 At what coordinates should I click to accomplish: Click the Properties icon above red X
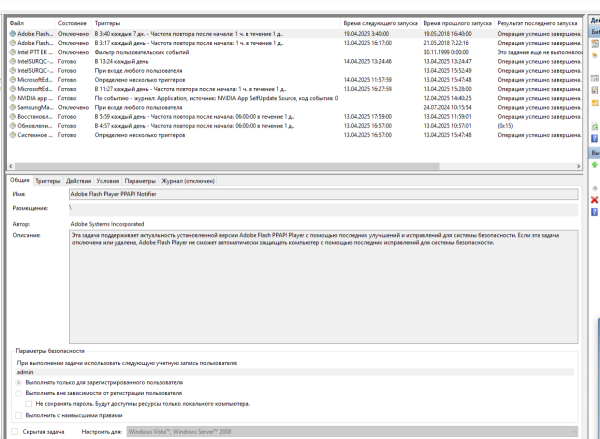click(x=595, y=188)
